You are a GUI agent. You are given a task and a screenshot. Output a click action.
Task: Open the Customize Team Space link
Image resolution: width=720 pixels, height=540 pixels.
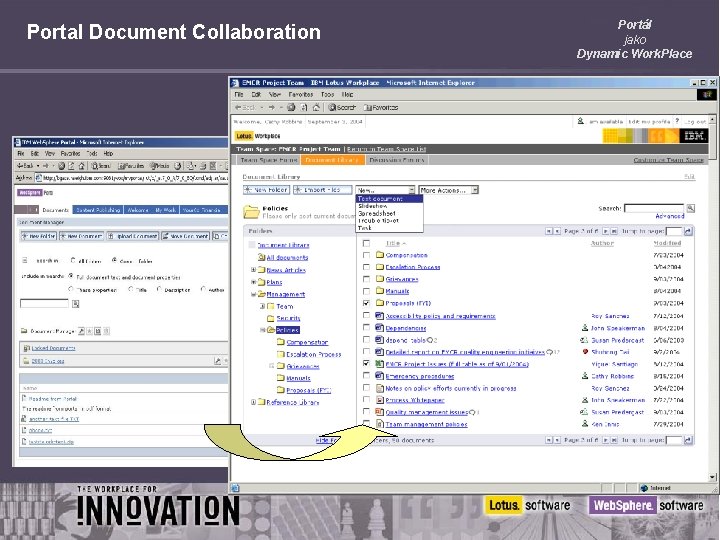pos(668,160)
